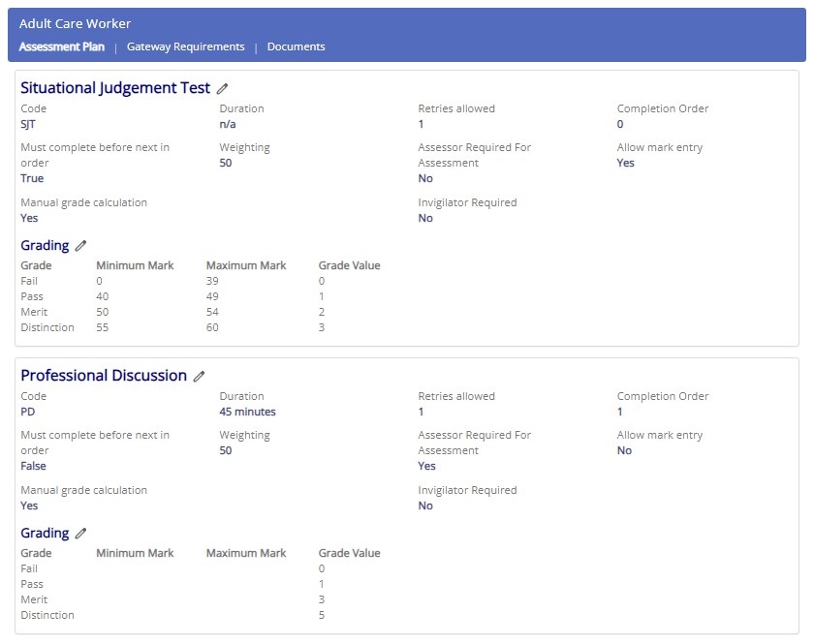The height and width of the screenshot is (644, 814).
Task: Click pencil icon beside Professional Discussion
Action: (x=199, y=376)
